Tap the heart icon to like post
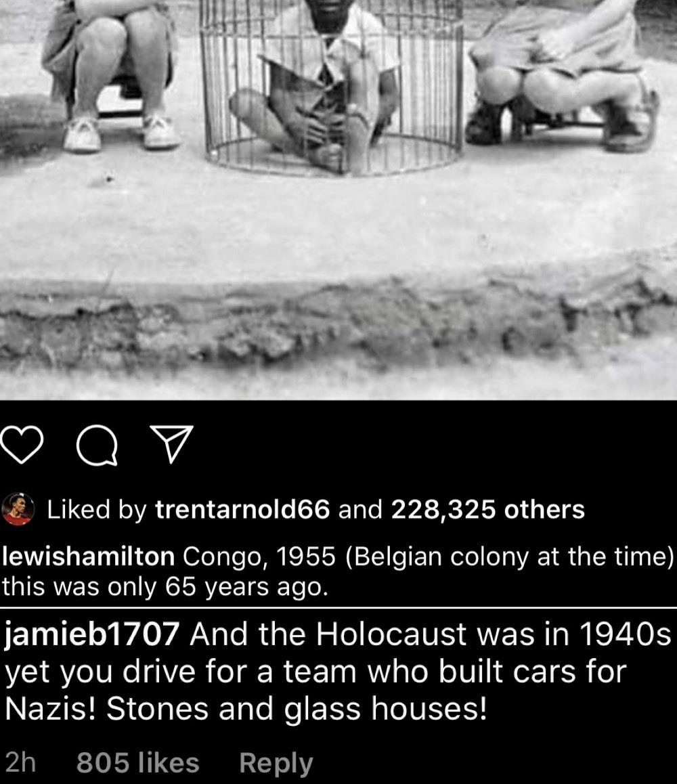The width and height of the screenshot is (677, 784). 22,445
